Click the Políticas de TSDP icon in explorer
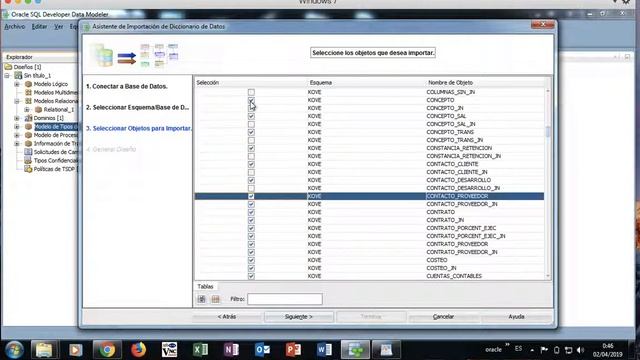The image size is (640, 360). (28, 169)
